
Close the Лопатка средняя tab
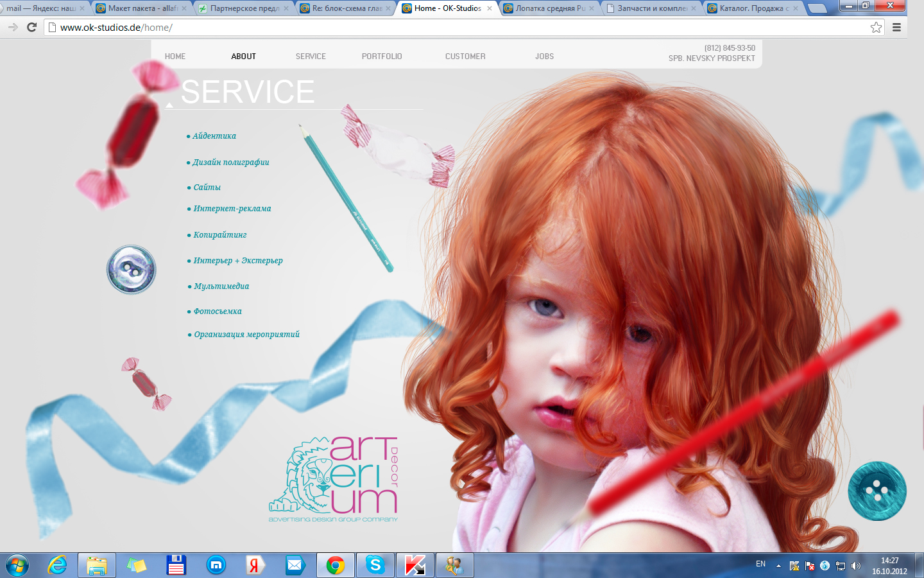[592, 8]
